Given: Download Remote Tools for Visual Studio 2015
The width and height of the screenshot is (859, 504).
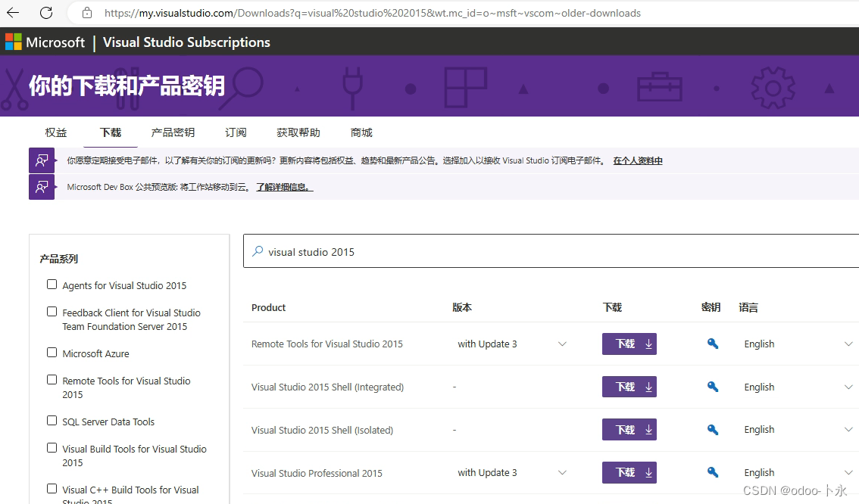Looking at the screenshot, I should [x=629, y=344].
